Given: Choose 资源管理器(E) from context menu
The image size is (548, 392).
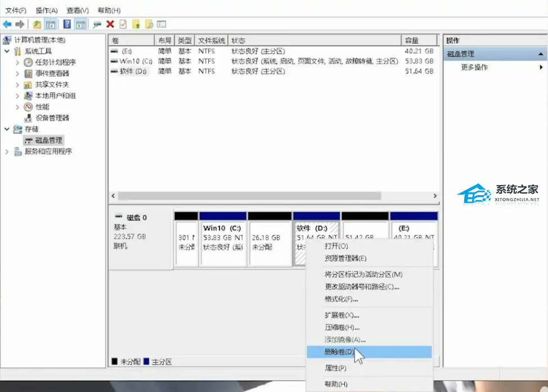Looking at the screenshot, I should pyautogui.click(x=370, y=258).
